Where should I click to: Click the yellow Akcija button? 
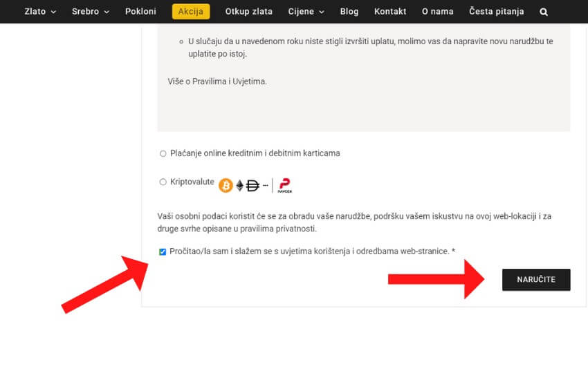pyautogui.click(x=191, y=12)
